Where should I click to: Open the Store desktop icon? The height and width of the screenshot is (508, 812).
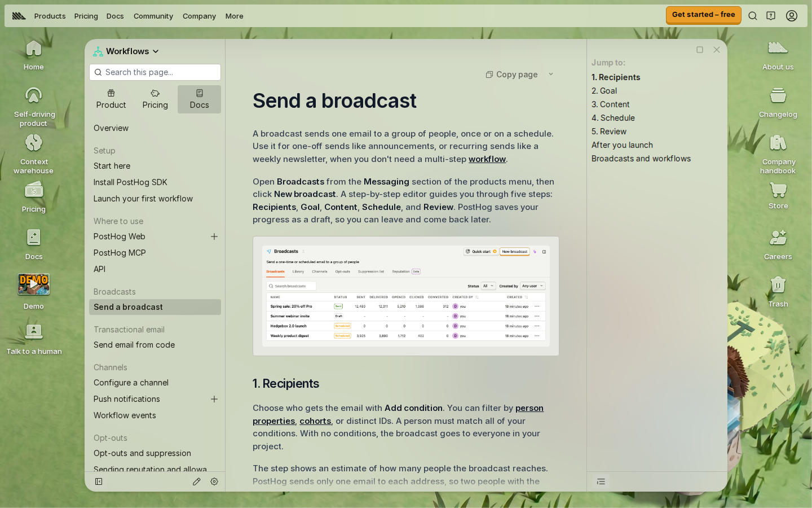(778, 195)
